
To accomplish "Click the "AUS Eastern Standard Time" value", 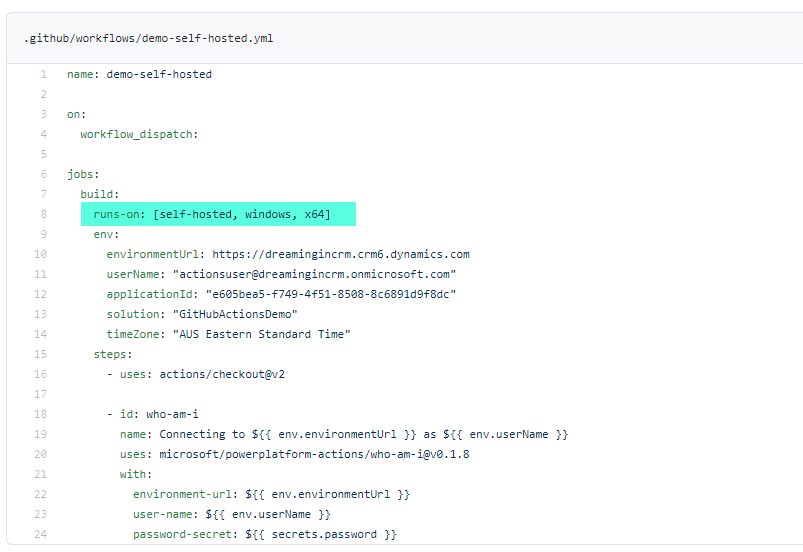I will tap(264, 334).
